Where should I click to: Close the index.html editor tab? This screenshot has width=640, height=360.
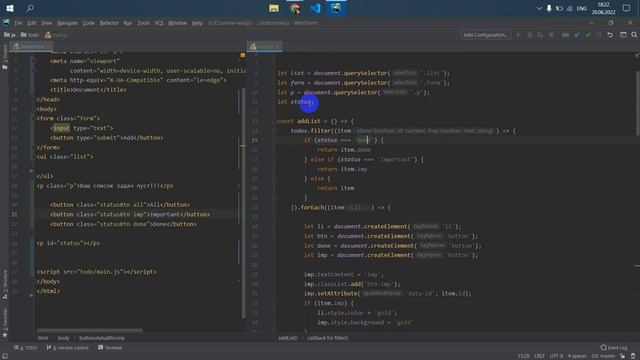[x=49, y=47]
